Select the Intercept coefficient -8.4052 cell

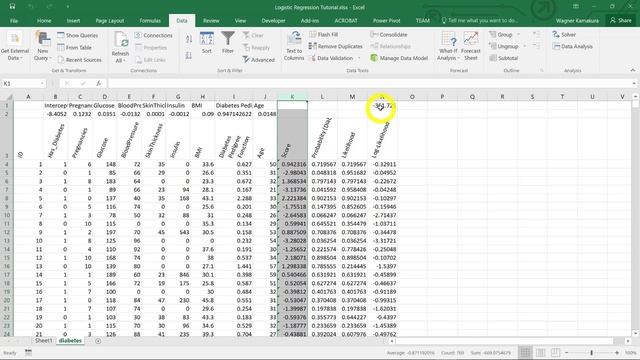pyautogui.click(x=56, y=114)
